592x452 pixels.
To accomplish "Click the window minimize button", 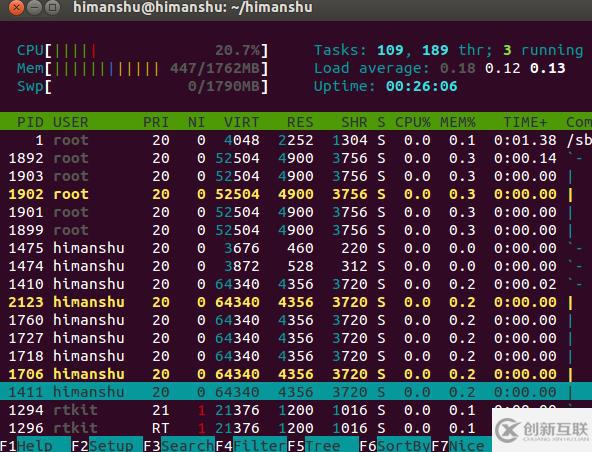I will [x=34, y=7].
